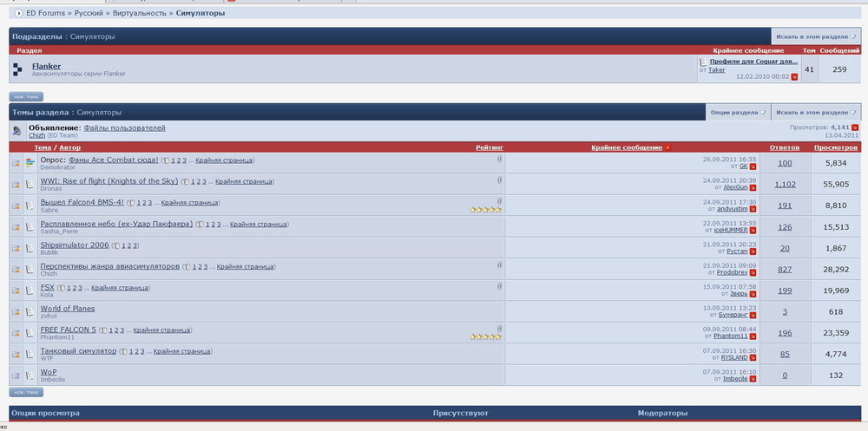Click the lower нов. тема button below thread list
Viewport: 868px width, 431px height.
[26, 392]
